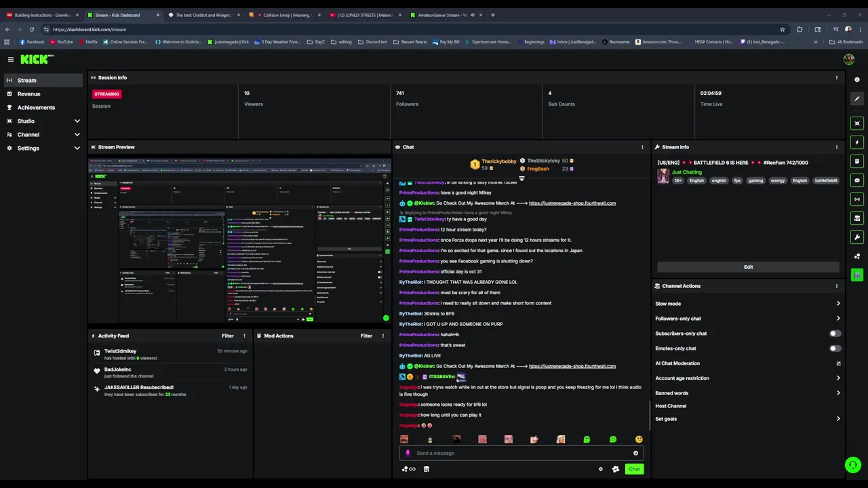Click the green Chat send button
The width and height of the screenshot is (868, 488).
click(634, 469)
